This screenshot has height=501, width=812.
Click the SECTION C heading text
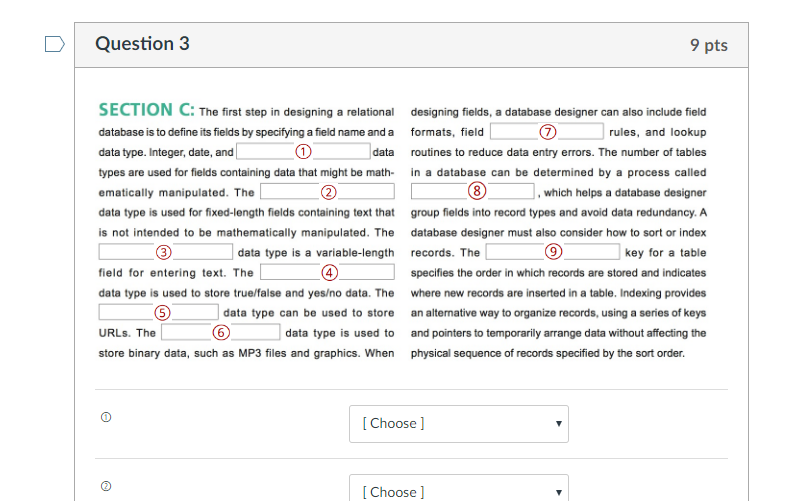tap(147, 110)
